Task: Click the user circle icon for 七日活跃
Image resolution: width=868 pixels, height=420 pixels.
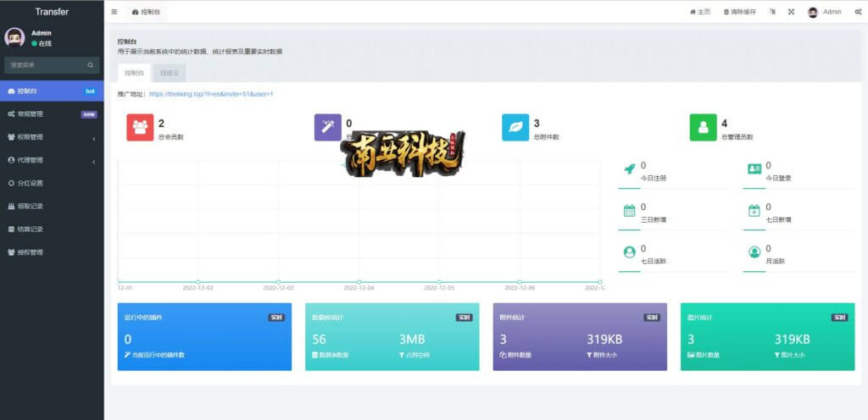Action: click(630, 252)
